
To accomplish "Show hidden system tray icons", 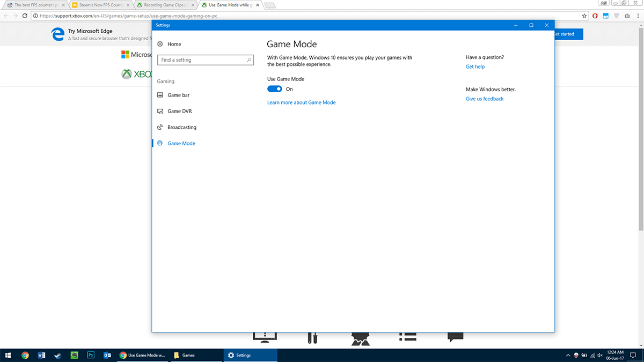I will coord(568,355).
